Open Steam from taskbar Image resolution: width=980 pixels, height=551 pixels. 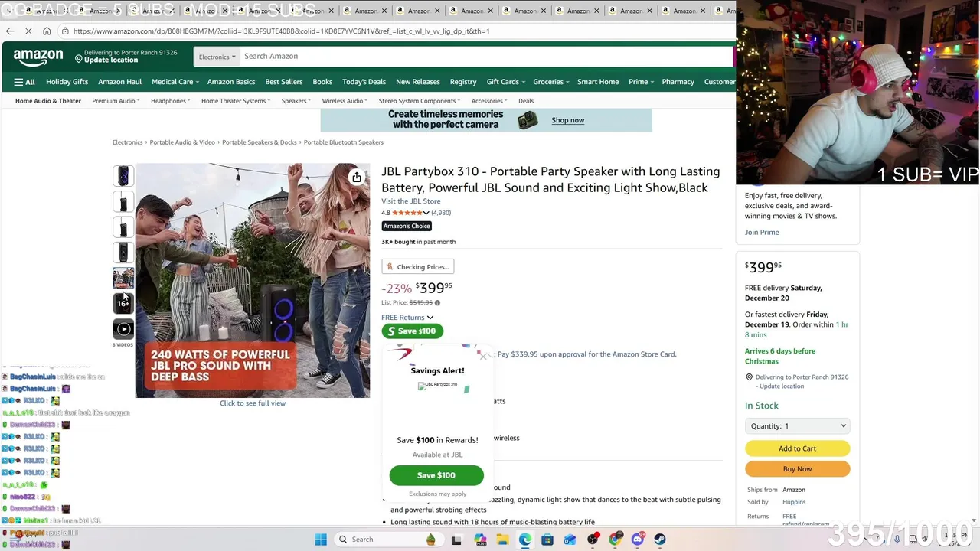(x=660, y=540)
